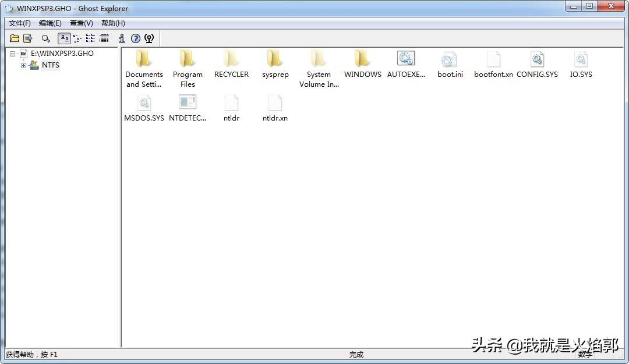Show image properties info icon
Image resolution: width=629 pixels, height=364 pixels.
[x=122, y=38]
